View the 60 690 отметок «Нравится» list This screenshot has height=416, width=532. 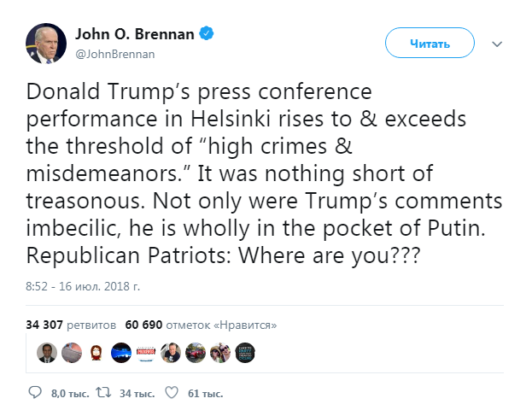201,325
